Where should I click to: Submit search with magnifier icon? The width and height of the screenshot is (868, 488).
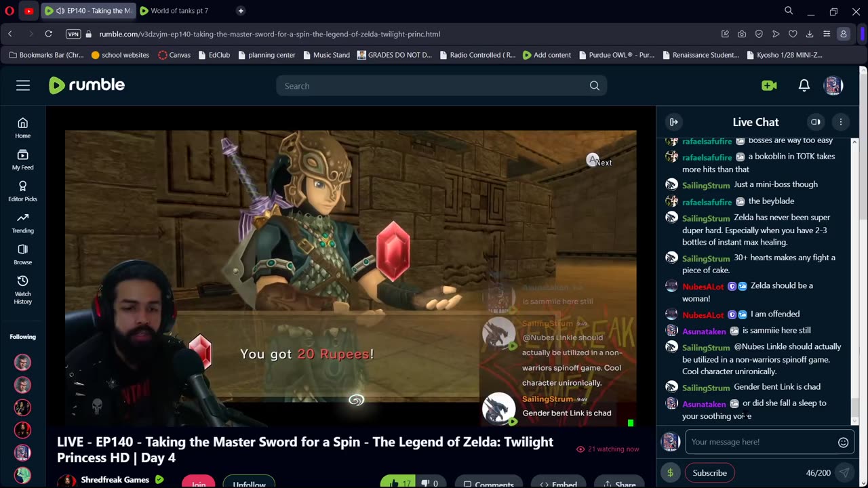[x=595, y=86]
